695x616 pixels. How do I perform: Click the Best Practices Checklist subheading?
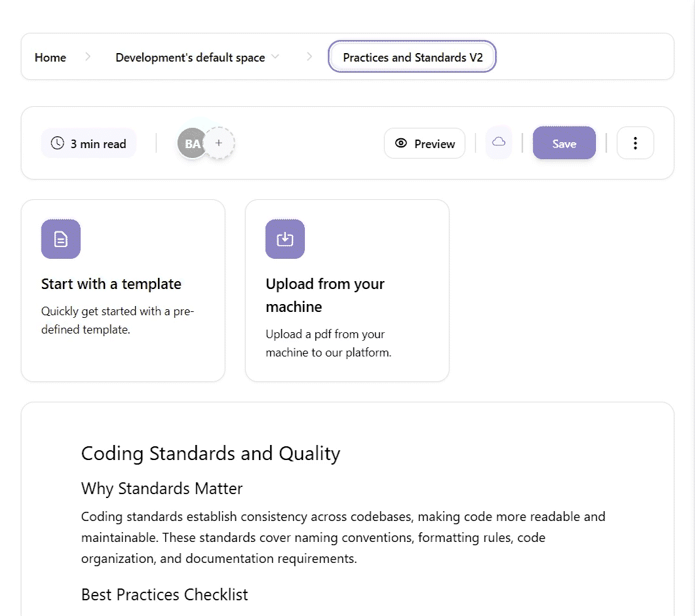165,594
